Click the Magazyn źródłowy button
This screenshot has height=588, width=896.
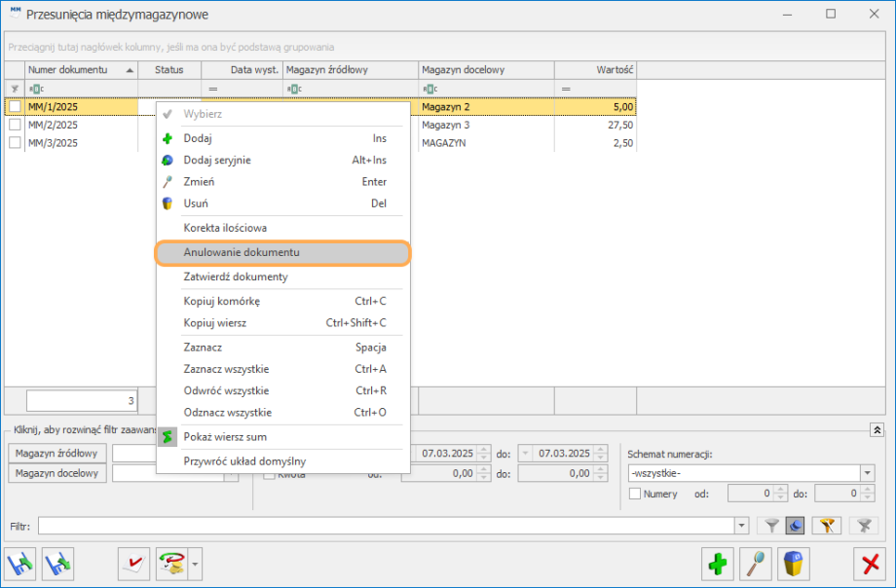click(x=57, y=453)
